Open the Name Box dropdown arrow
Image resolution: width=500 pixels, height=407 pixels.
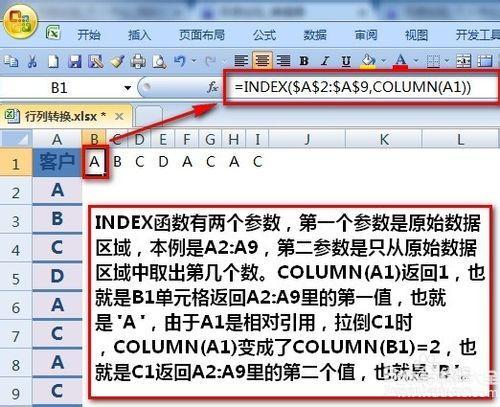tap(127, 88)
